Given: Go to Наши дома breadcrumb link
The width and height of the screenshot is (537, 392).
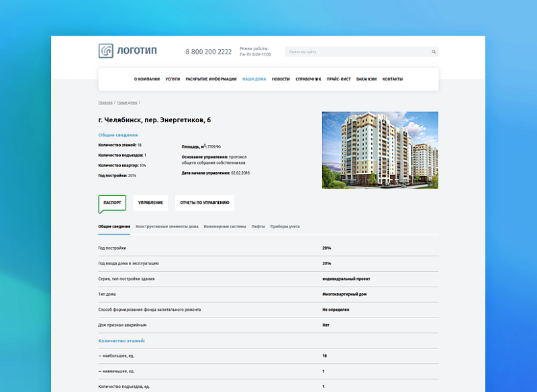Looking at the screenshot, I should (127, 103).
